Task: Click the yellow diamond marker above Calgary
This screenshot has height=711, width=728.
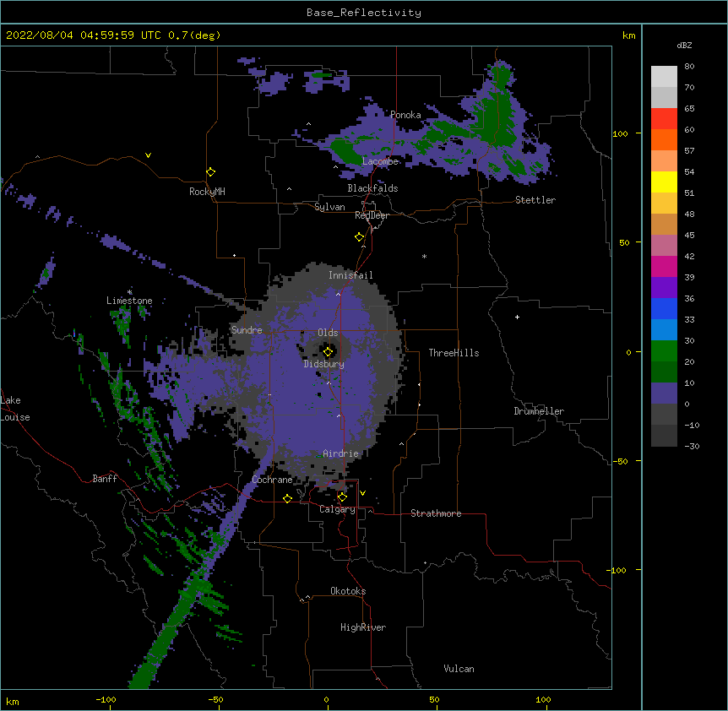Action: point(342,497)
